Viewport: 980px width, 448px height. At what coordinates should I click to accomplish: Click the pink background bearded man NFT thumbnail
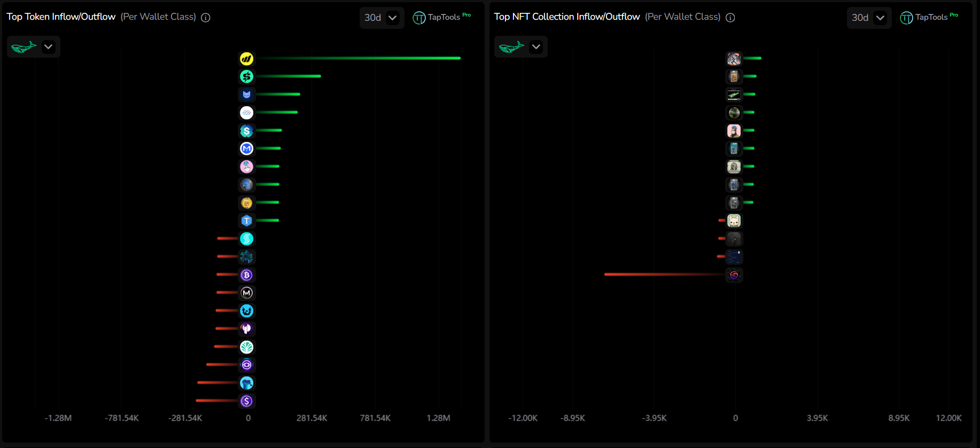click(x=734, y=131)
